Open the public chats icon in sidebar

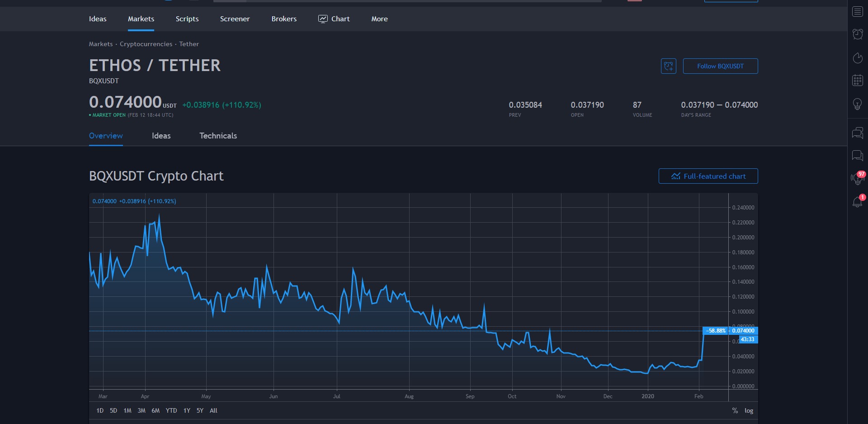point(858,133)
